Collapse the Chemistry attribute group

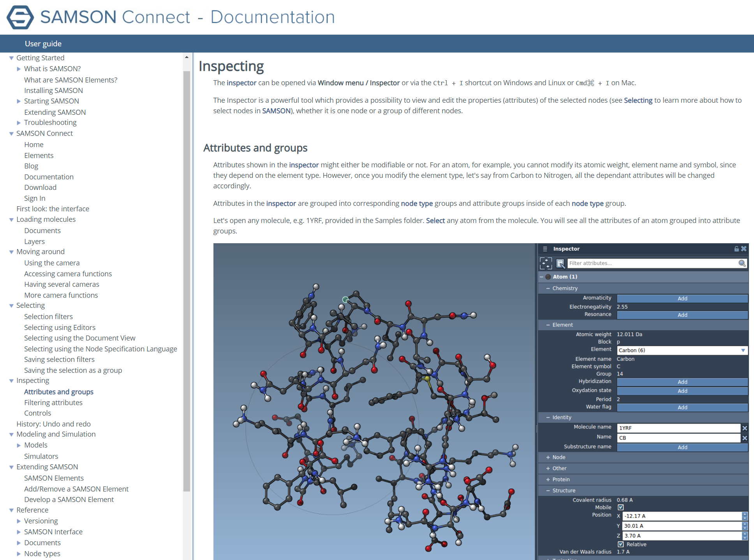(548, 288)
